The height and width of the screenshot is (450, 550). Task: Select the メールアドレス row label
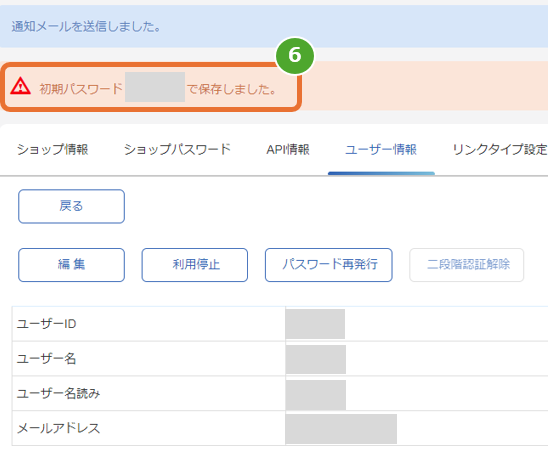click(58, 428)
